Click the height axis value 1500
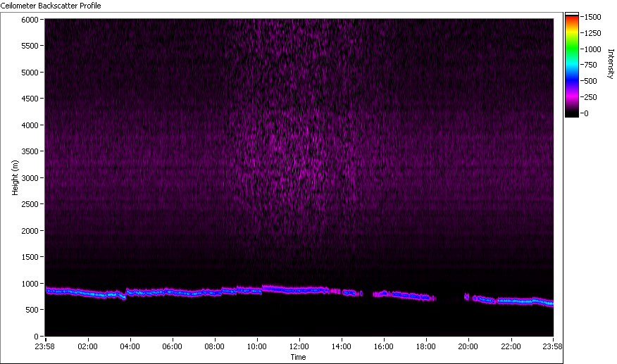The height and width of the screenshot is (364, 617). coord(30,257)
